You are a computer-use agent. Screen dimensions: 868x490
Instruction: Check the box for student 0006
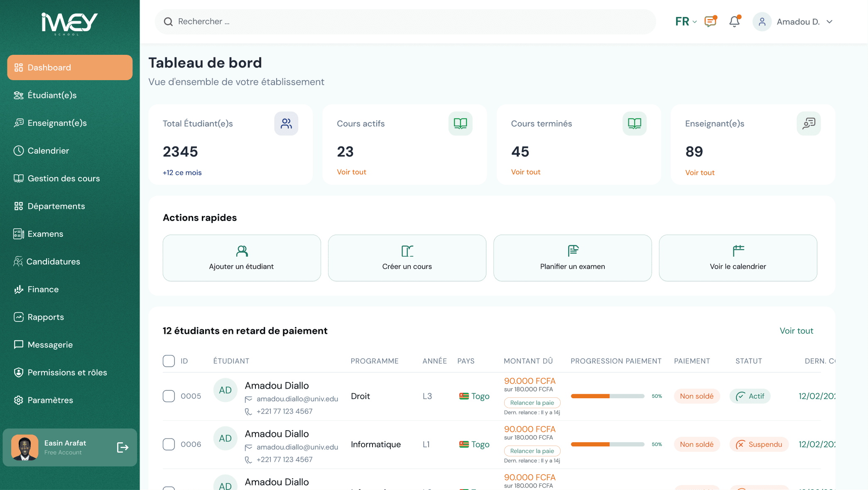pos(169,444)
